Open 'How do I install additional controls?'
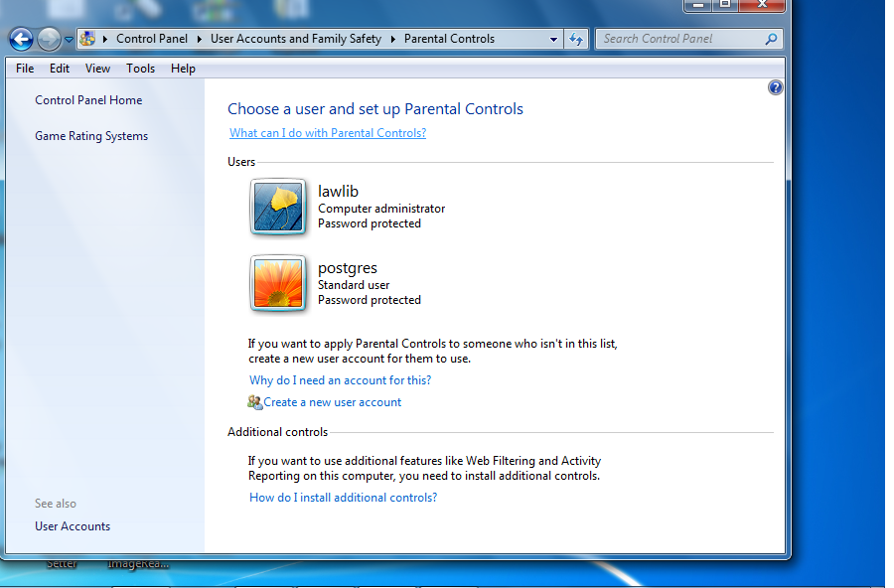 tap(343, 498)
